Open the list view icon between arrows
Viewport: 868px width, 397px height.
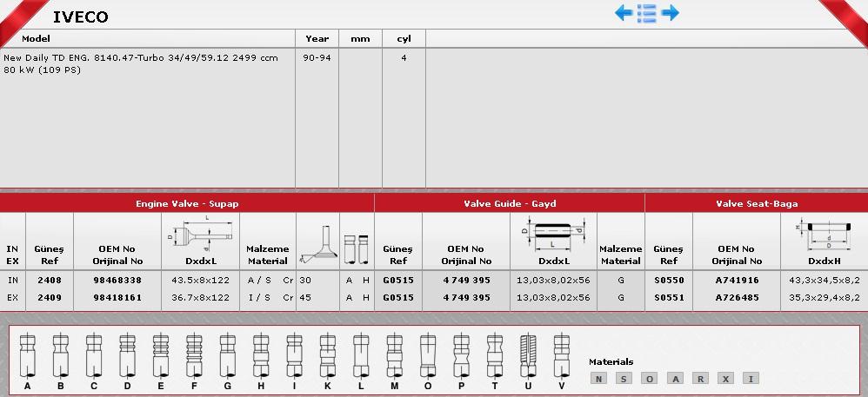[x=646, y=13]
